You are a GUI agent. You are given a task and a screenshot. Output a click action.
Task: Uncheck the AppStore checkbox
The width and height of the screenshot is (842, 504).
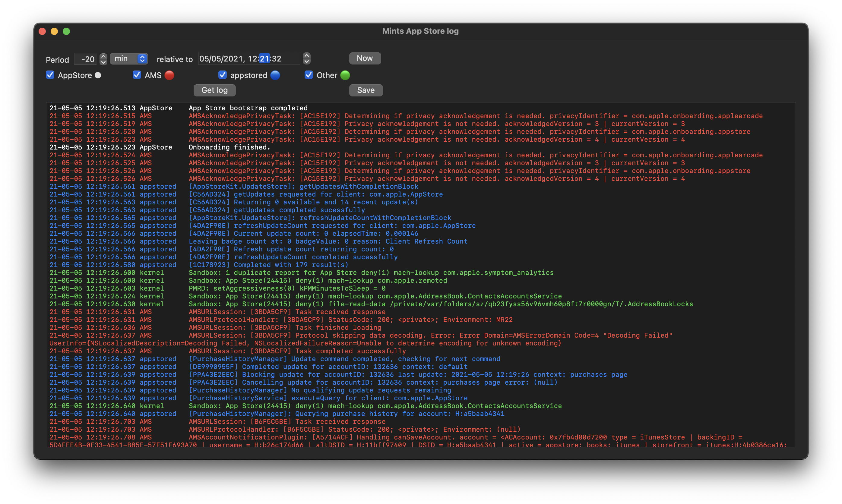coord(50,75)
